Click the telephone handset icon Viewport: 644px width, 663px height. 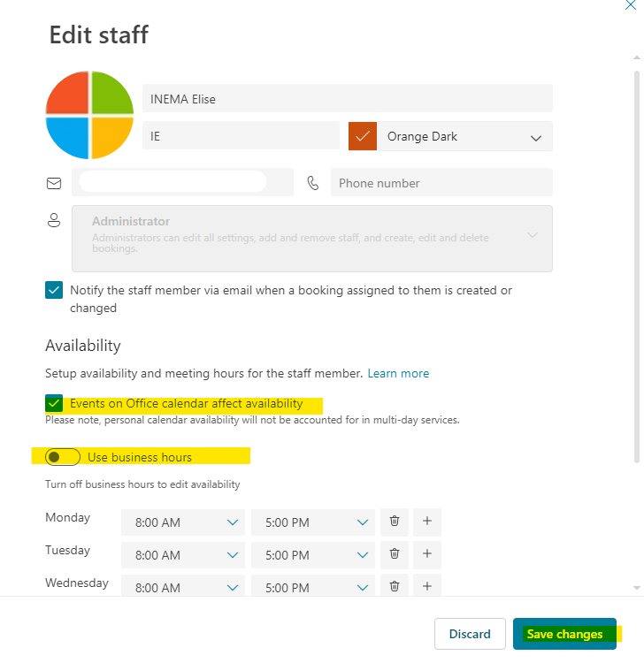312,183
